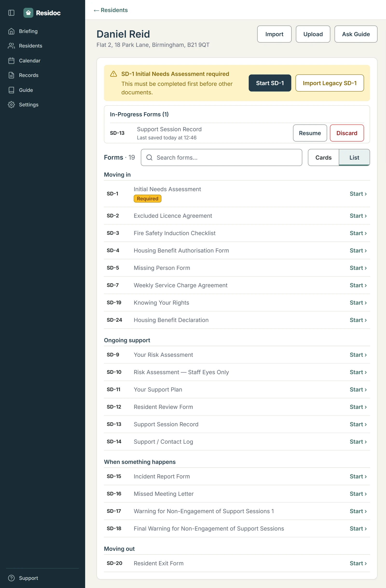The image size is (386, 588).
Task: Click the Support question-mark icon
Action: 11,578
